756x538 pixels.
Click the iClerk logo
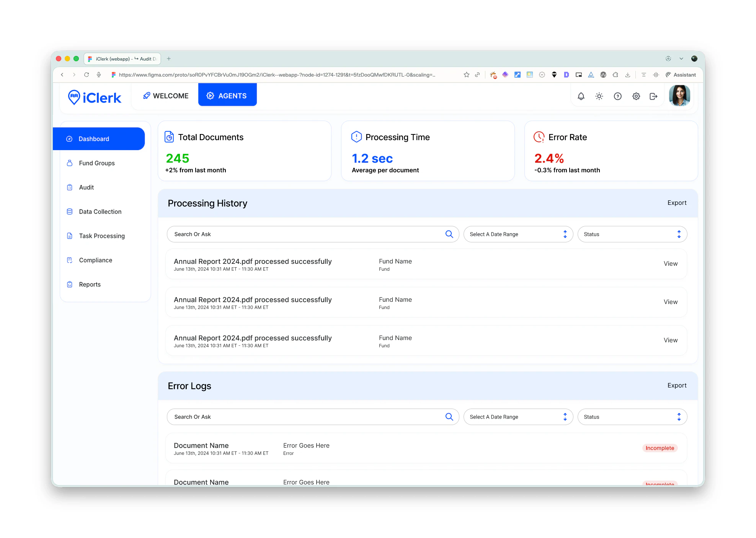(x=95, y=97)
